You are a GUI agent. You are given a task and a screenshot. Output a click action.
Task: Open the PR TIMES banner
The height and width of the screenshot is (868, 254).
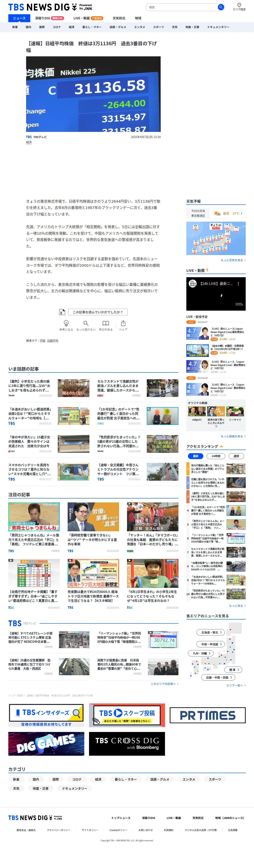coord(208,715)
